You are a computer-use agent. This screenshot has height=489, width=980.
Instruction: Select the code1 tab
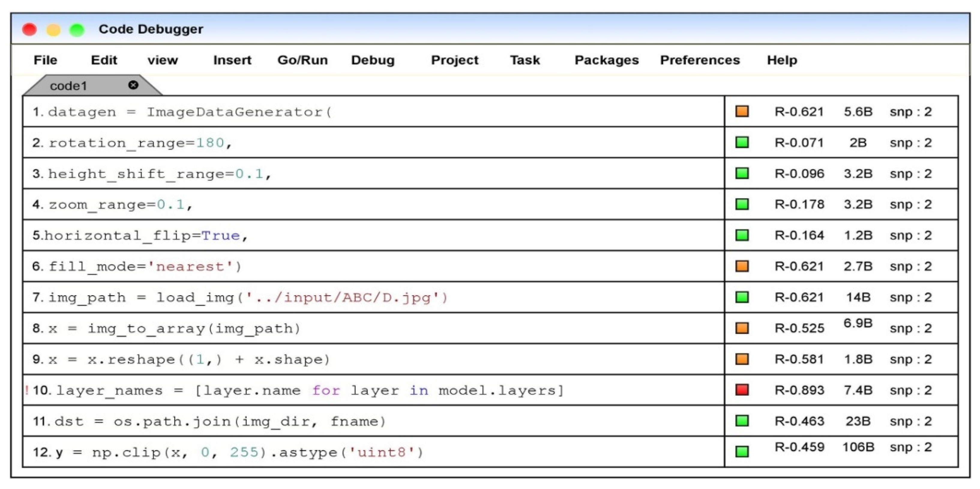[68, 86]
